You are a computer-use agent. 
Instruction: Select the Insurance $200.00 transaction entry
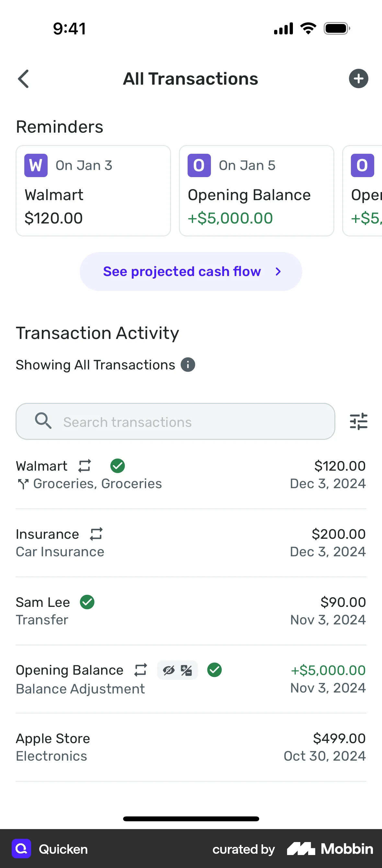click(x=191, y=542)
